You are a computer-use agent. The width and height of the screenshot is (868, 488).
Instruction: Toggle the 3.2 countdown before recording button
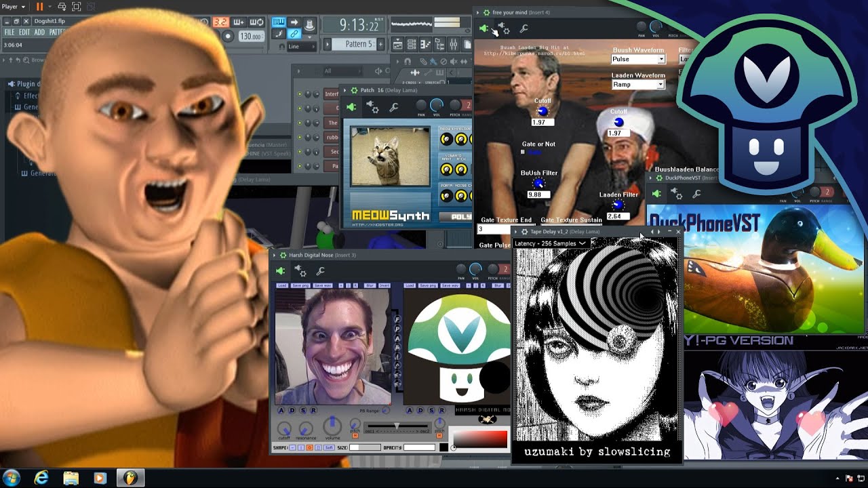pyautogui.click(x=221, y=22)
